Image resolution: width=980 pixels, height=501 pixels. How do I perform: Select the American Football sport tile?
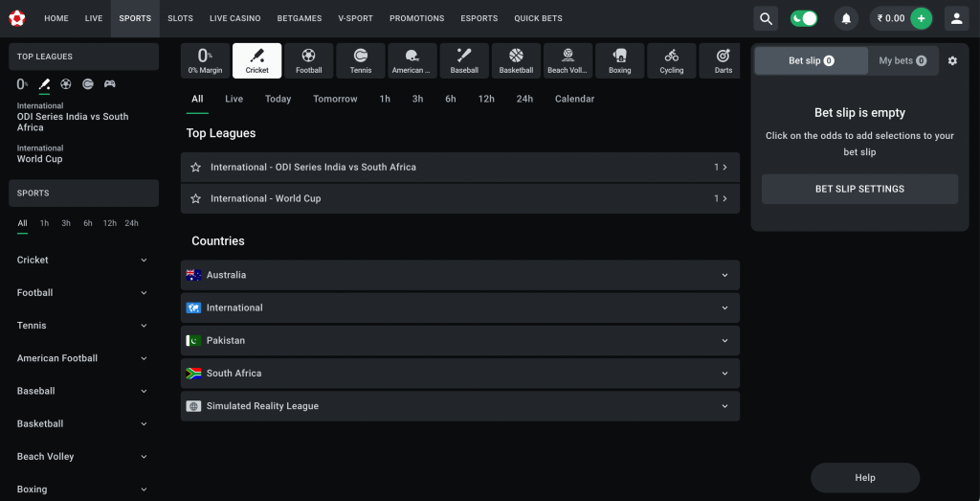coord(412,60)
